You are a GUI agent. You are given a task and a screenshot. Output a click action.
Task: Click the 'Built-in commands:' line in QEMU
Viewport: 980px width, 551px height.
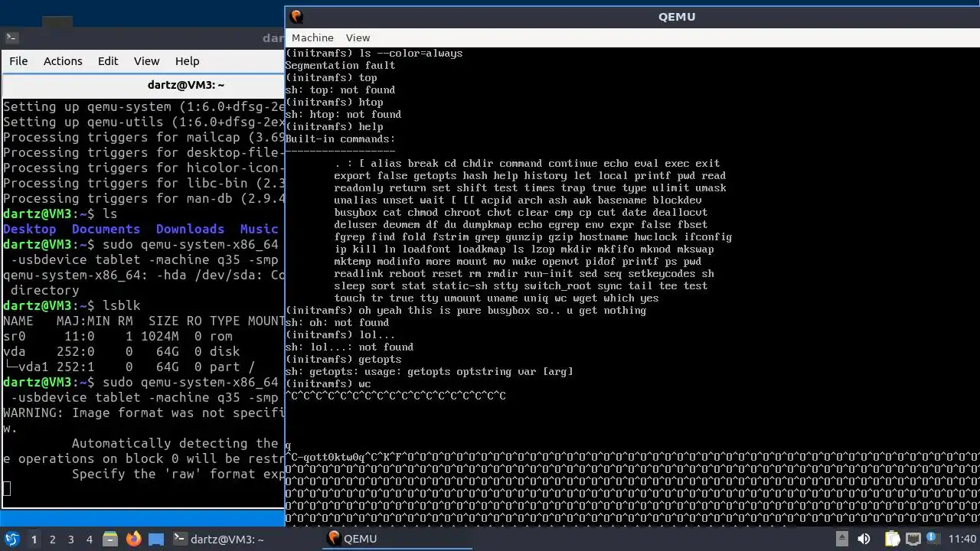pos(340,139)
